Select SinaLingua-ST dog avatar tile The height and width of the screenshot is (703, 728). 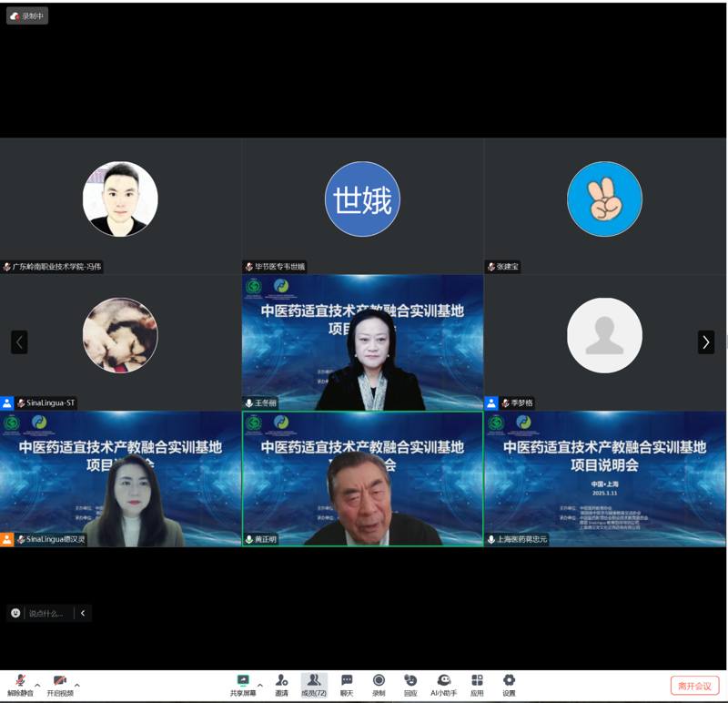120,335
